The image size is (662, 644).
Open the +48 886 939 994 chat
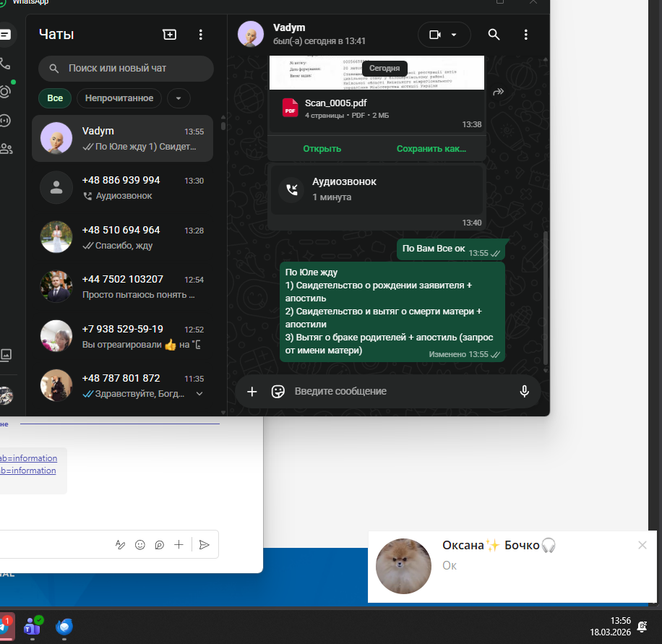(122, 188)
